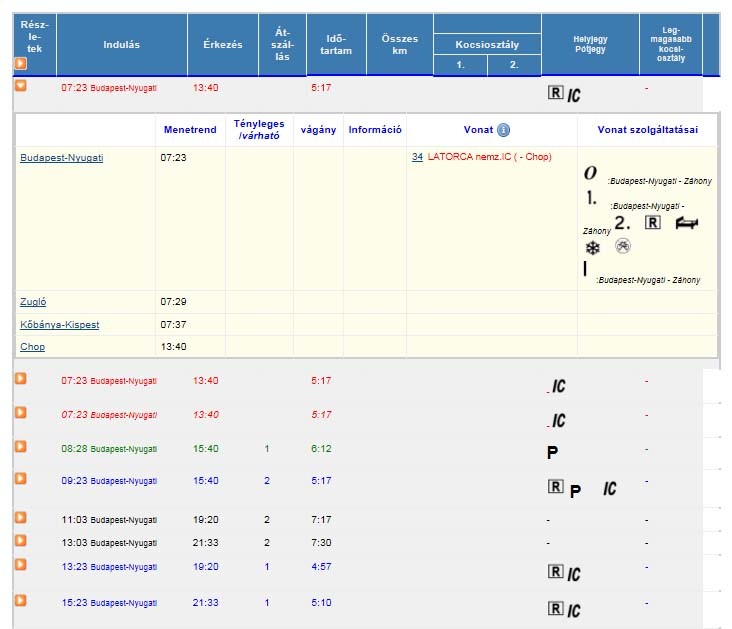
Task: Open train number 34 link
Action: 417,157
